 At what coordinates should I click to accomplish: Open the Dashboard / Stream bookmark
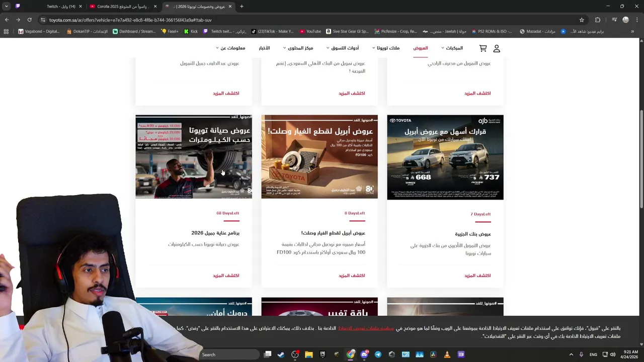click(134, 31)
